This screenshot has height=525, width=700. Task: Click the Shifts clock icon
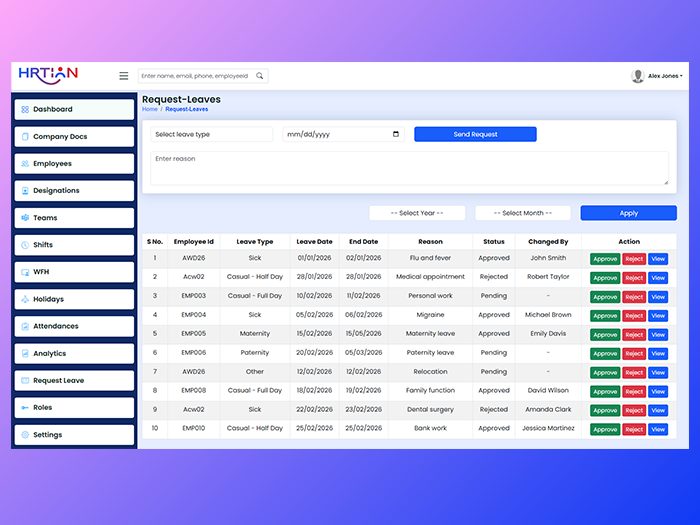(25, 245)
